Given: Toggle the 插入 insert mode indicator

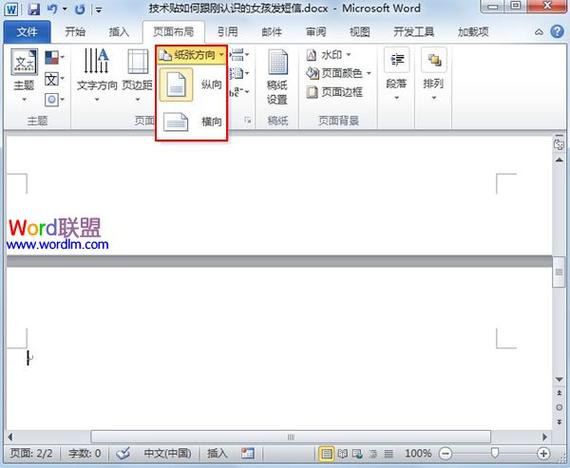Looking at the screenshot, I should click(217, 453).
